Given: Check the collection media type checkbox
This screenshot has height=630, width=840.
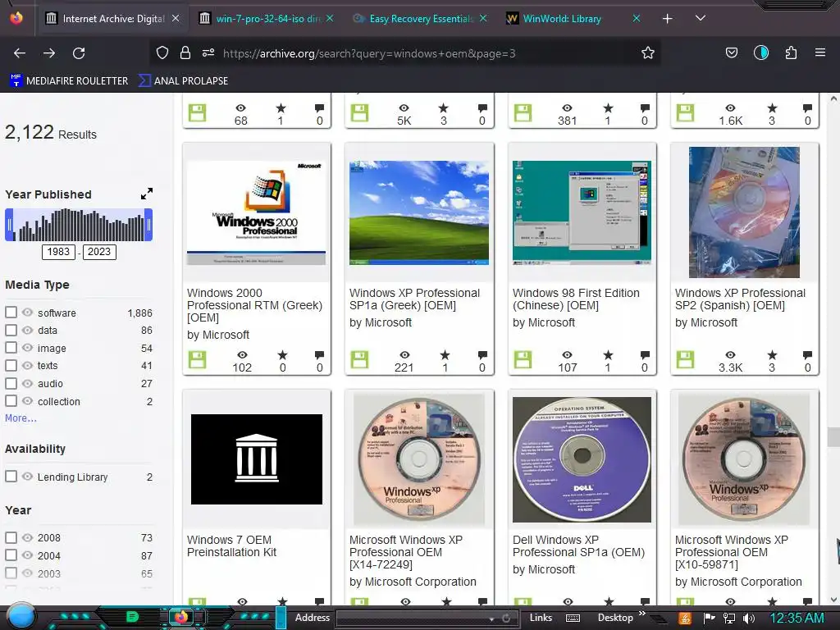Looking at the screenshot, I should pyautogui.click(x=11, y=400).
